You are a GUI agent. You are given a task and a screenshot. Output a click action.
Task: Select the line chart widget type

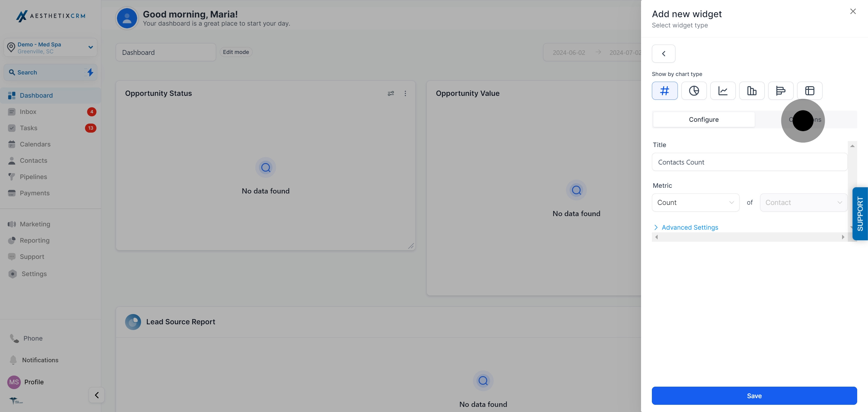point(723,91)
